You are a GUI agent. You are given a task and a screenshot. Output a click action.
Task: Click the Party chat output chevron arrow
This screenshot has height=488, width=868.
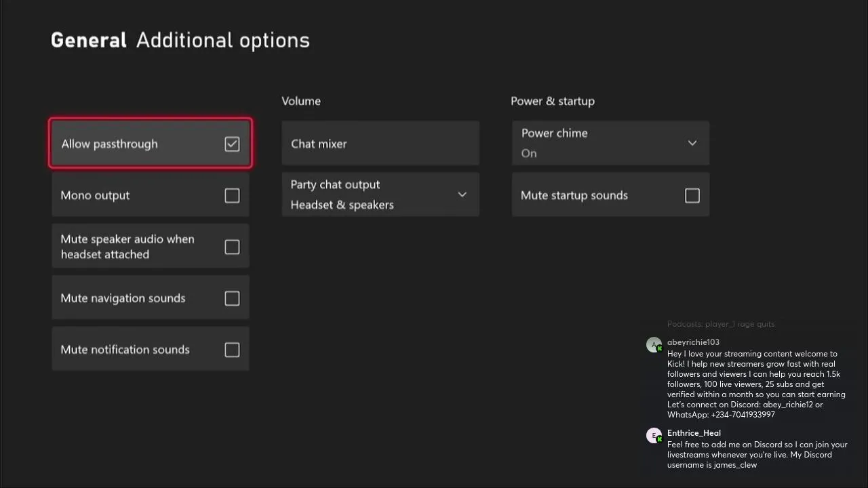click(462, 195)
